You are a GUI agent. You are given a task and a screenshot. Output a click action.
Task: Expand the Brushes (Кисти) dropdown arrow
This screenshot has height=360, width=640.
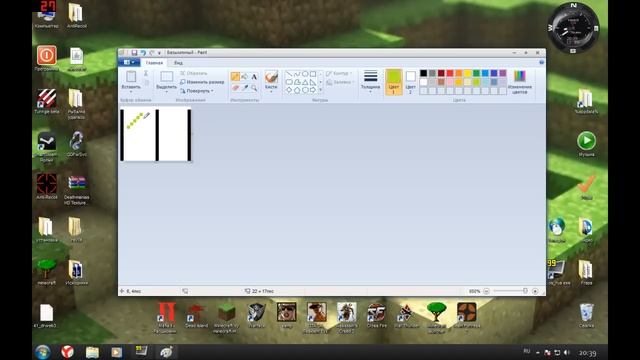point(271,92)
